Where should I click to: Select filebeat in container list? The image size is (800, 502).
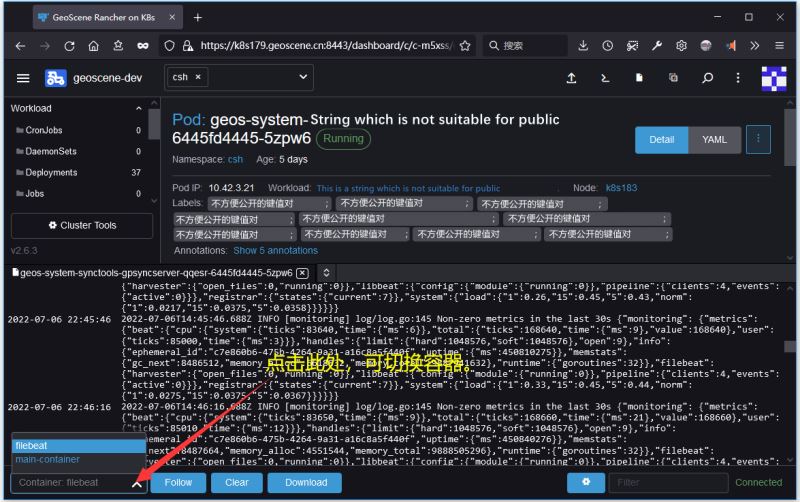coord(79,445)
